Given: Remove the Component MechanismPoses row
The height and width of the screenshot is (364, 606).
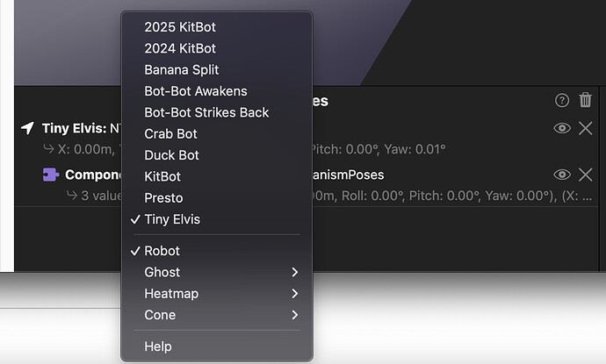Looking at the screenshot, I should pos(586,175).
